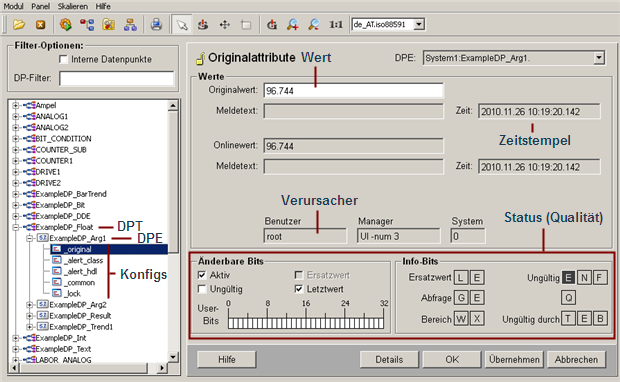The image size is (620, 382).
Task: Enable the Interne Datenpunkte checkbox
Action: (63, 59)
